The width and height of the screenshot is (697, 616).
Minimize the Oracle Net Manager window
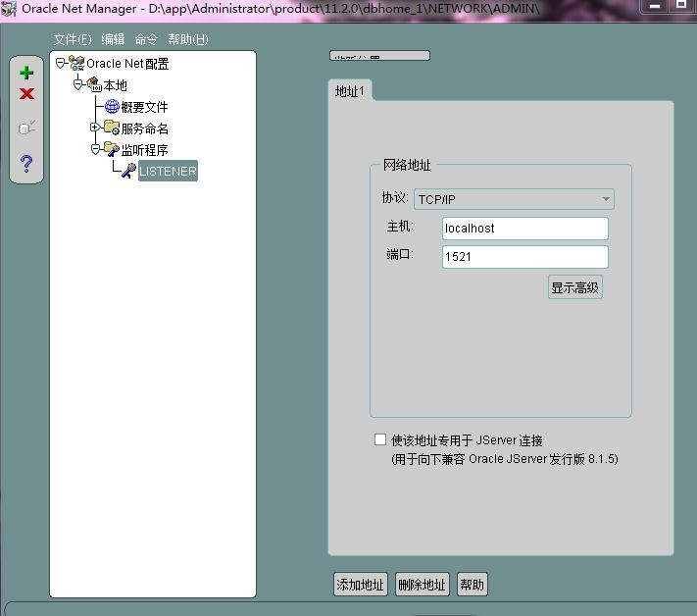(655, 6)
